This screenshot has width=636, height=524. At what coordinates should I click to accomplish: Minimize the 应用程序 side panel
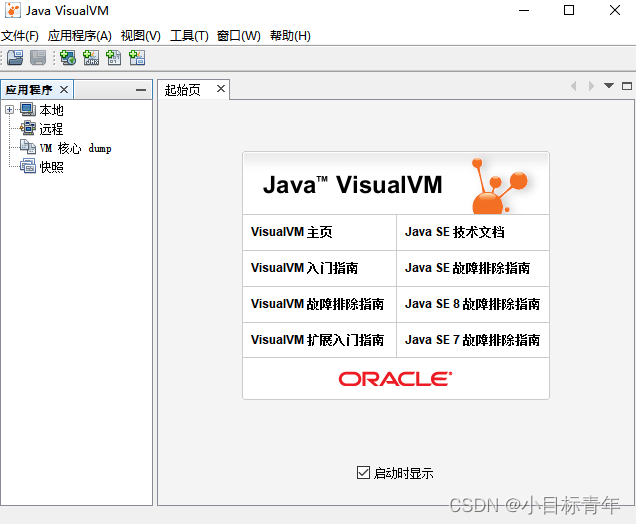tap(141, 90)
